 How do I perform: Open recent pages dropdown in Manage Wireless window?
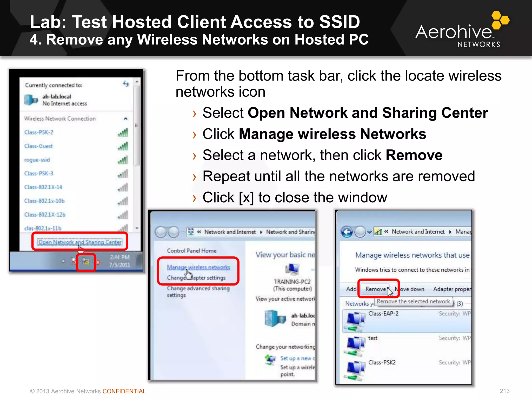click(x=369, y=232)
